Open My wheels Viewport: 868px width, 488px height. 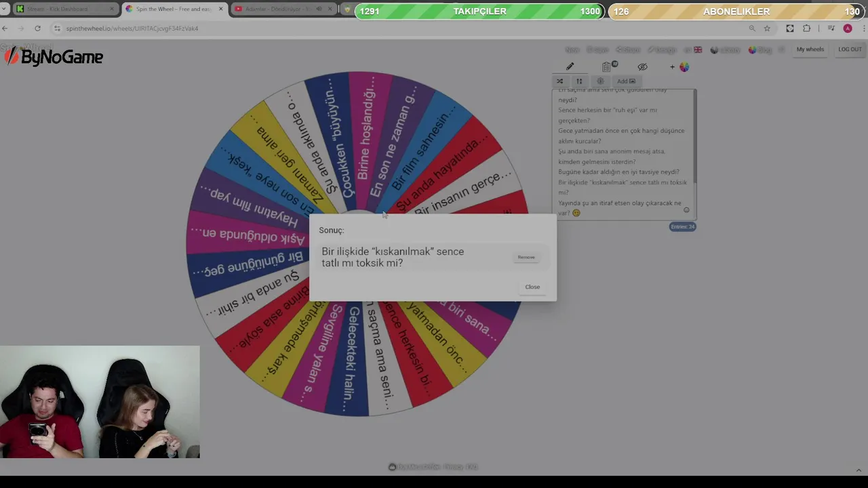click(x=810, y=49)
